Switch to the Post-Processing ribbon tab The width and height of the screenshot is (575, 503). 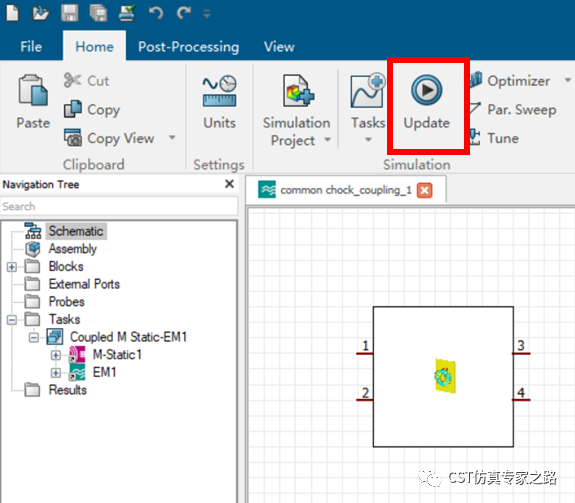coord(188,47)
